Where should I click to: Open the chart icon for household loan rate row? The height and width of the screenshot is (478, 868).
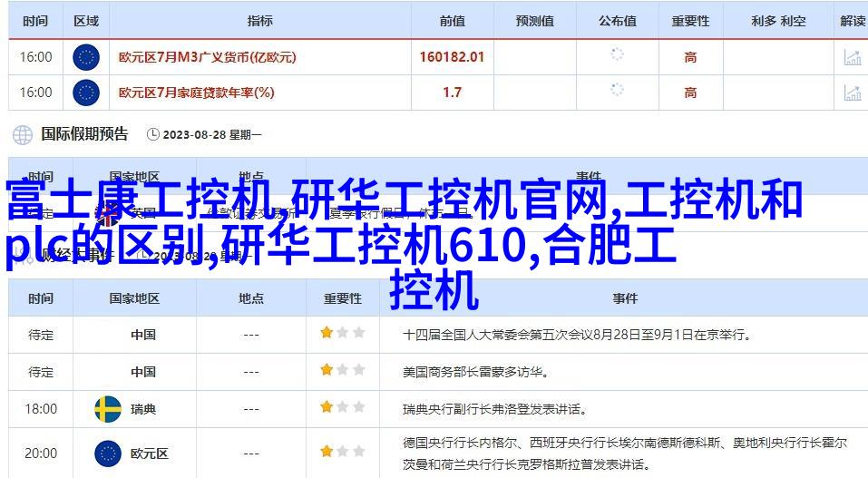click(852, 93)
